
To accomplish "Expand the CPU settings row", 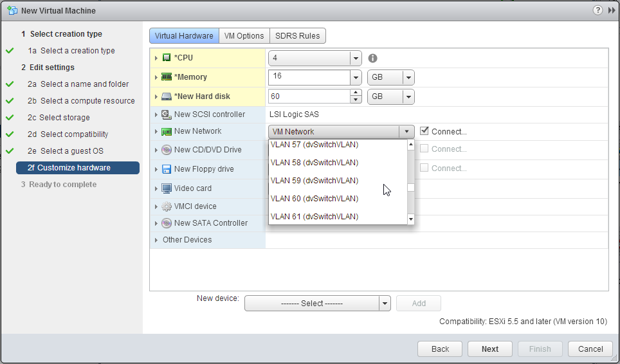I will click(x=156, y=58).
